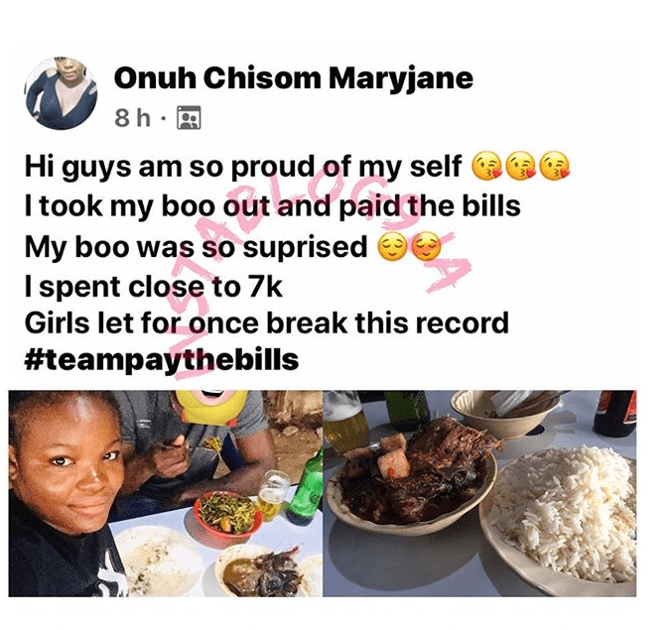Screen dimensions: 672x630
Task: Click the bowl of fish stew in the right photo
Action: (411, 477)
